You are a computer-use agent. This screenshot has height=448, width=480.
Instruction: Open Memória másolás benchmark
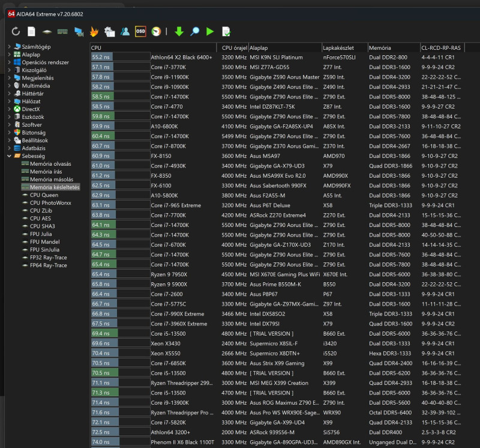point(52,180)
